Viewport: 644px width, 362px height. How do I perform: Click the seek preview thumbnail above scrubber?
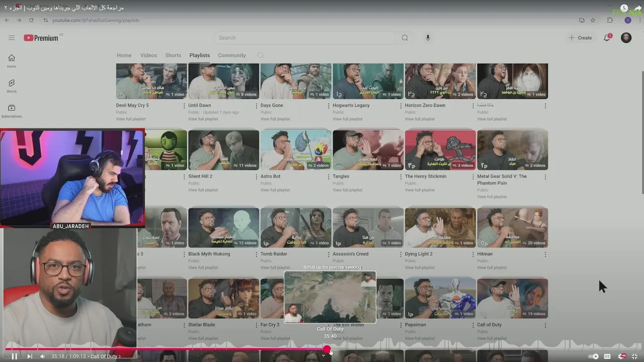pyautogui.click(x=330, y=297)
